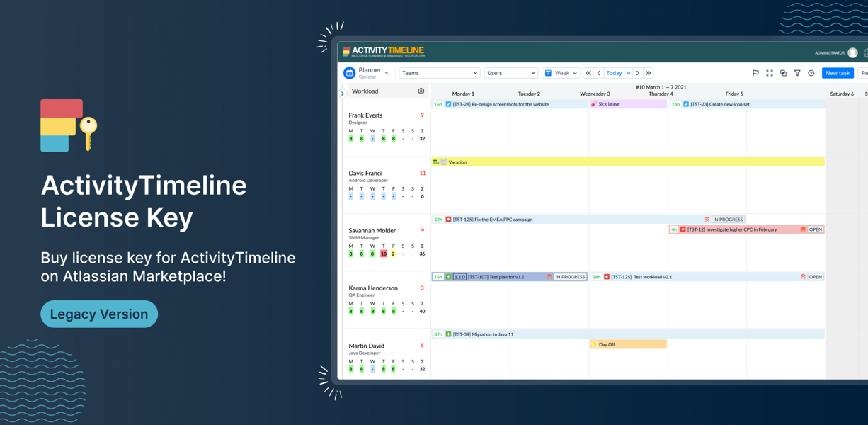Open the help question mark icon
868x425 pixels.
click(811, 73)
